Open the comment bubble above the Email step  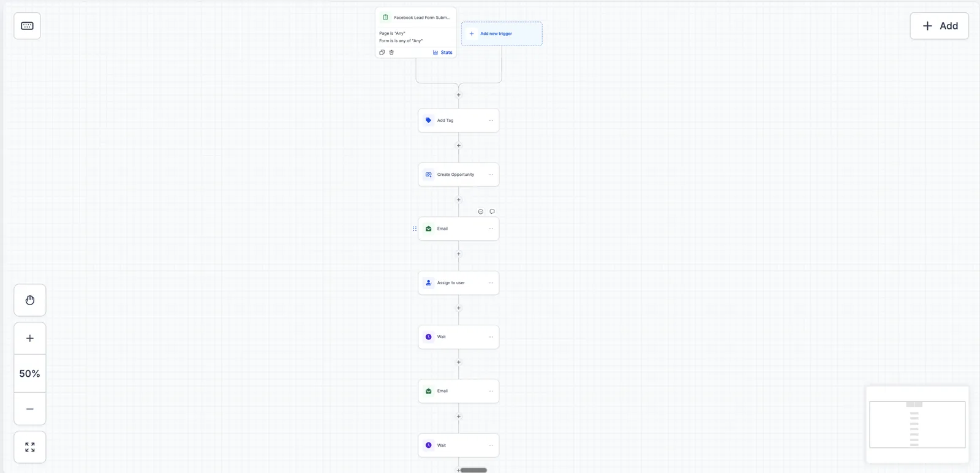point(492,211)
